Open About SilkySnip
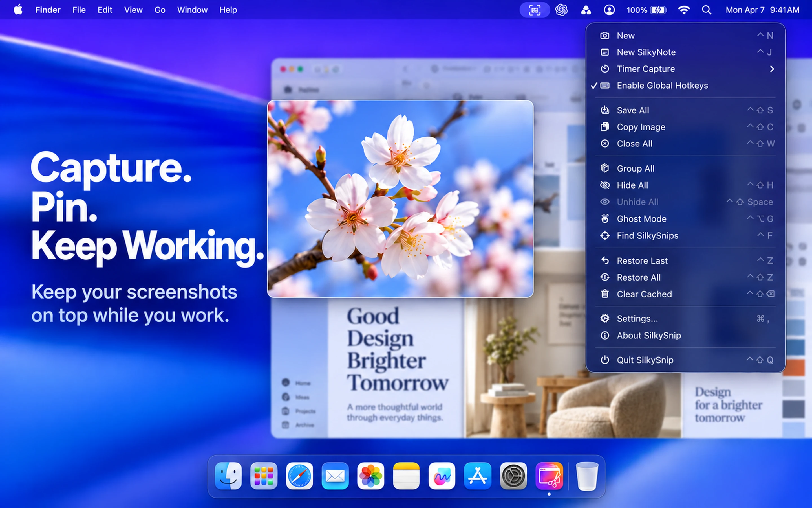 pyautogui.click(x=685, y=335)
